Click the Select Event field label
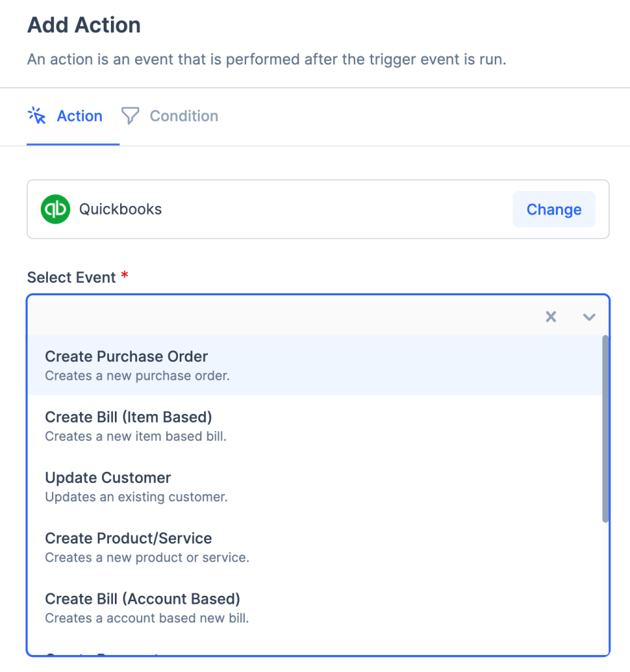 pyautogui.click(x=72, y=278)
